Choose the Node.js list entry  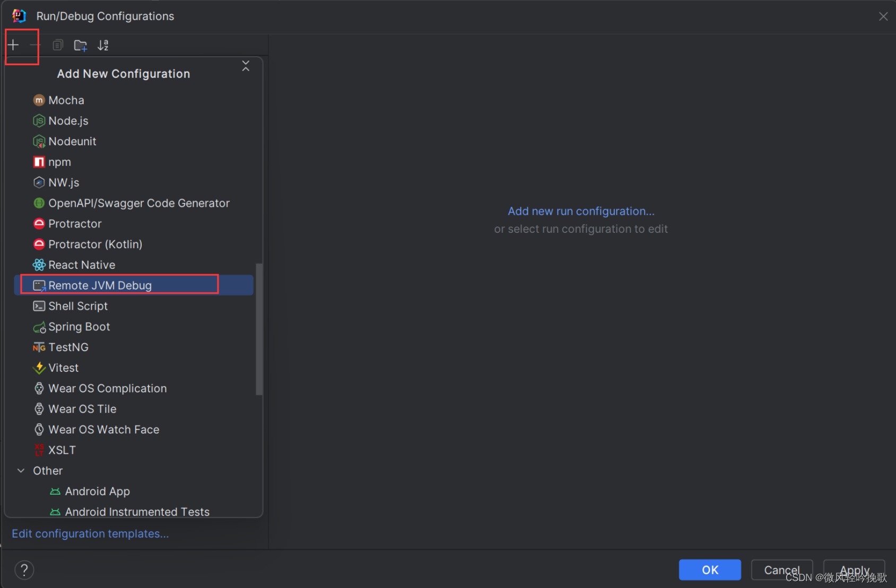coord(134,121)
